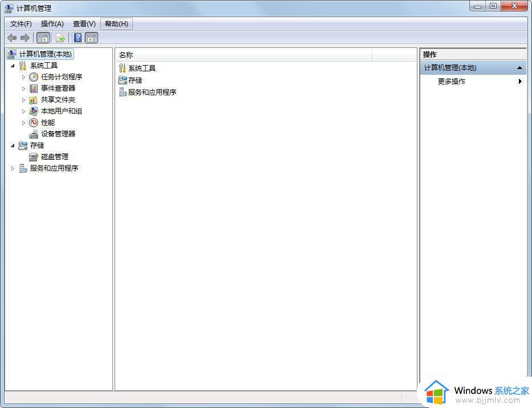Click the 存储 storage icon in tree

(x=23, y=146)
